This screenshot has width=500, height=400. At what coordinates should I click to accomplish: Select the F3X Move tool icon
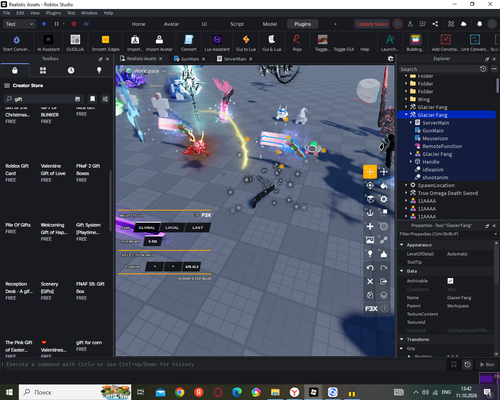coord(370,172)
